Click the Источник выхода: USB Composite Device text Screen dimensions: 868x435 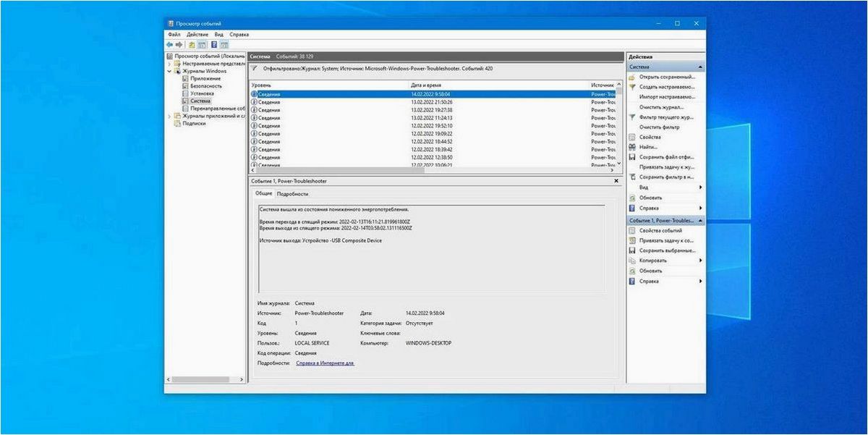[x=320, y=240]
